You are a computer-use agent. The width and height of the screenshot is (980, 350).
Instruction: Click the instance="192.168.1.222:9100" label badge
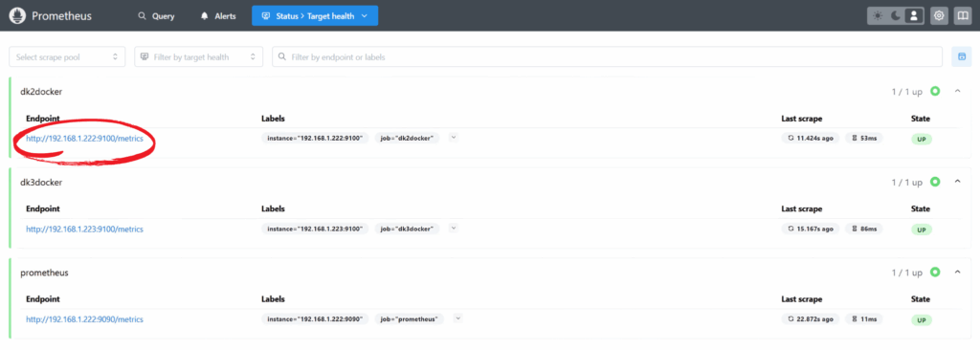point(315,138)
